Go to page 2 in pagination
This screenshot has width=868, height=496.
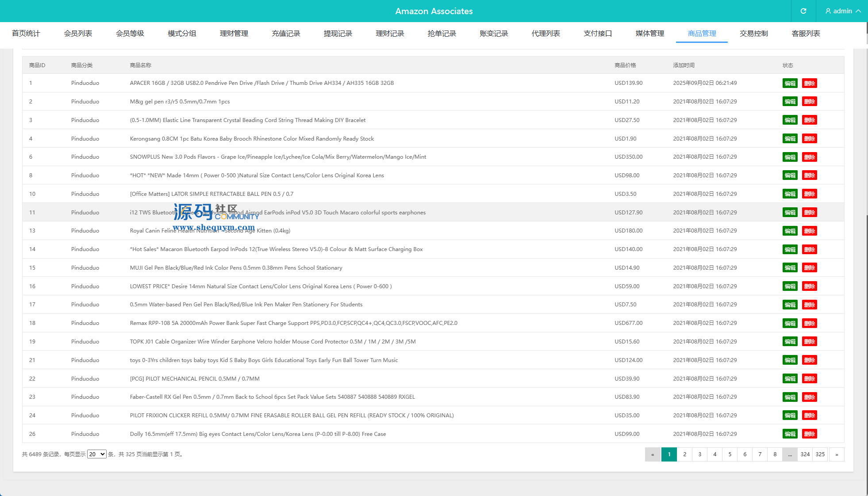[684, 454]
